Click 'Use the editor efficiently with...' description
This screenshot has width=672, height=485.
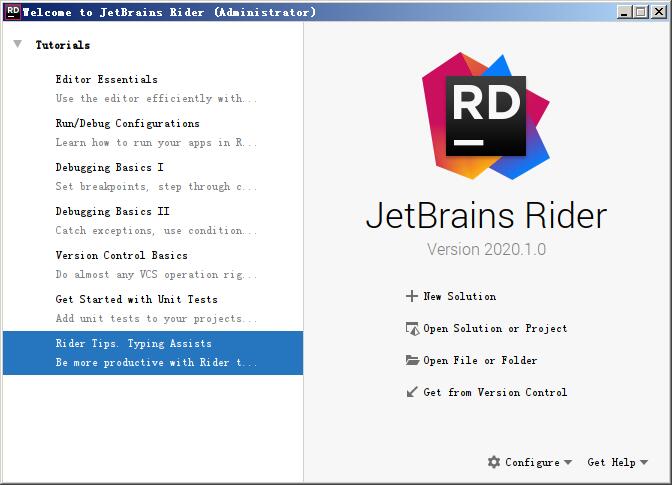(x=156, y=99)
